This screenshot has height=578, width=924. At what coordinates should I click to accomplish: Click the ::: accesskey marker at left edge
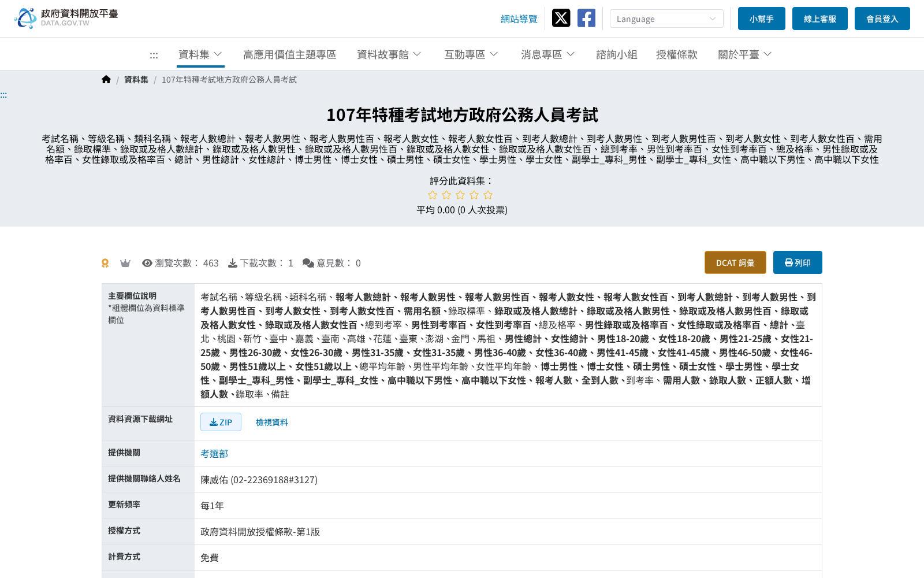coord(3,95)
